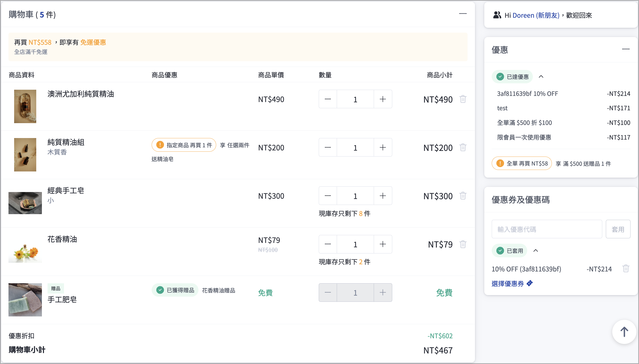Remove 純質精油組 using trash icon
The width and height of the screenshot is (639, 364).
pos(463,148)
